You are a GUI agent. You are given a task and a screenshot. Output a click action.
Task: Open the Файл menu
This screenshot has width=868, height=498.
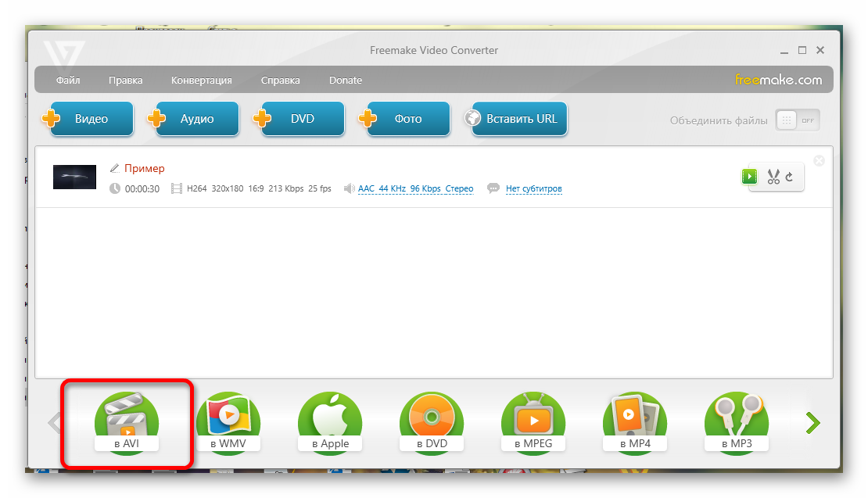click(68, 81)
